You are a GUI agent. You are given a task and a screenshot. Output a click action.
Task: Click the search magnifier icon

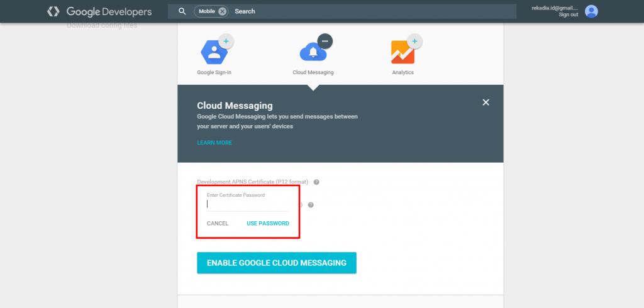[182, 11]
